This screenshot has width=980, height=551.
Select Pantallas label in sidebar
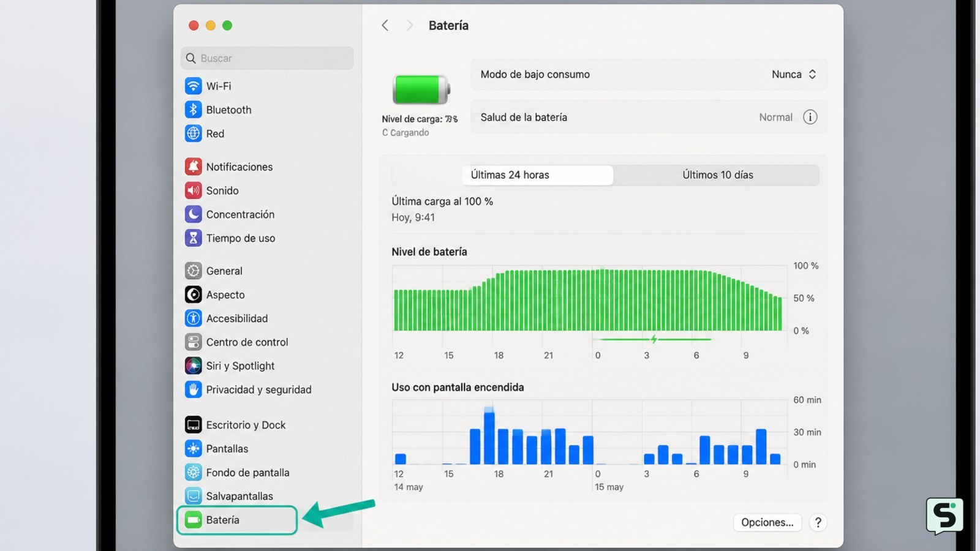click(x=227, y=449)
